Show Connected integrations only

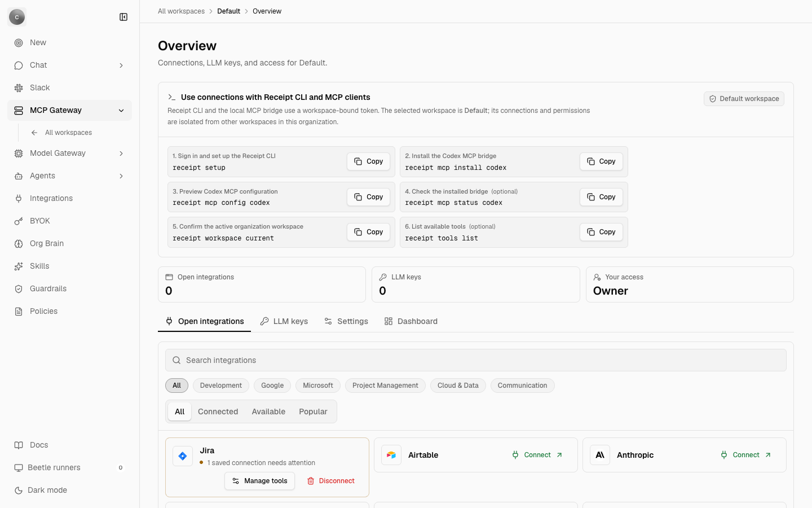click(x=218, y=411)
